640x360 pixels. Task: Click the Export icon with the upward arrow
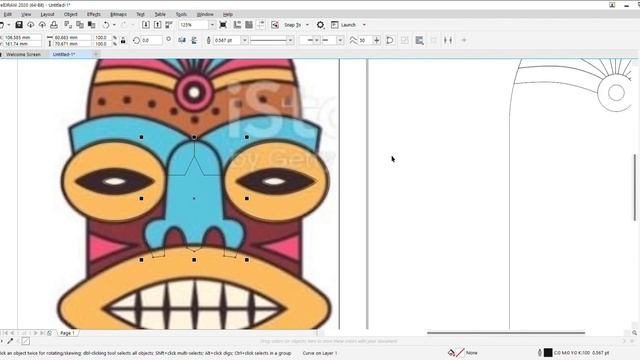(158, 25)
